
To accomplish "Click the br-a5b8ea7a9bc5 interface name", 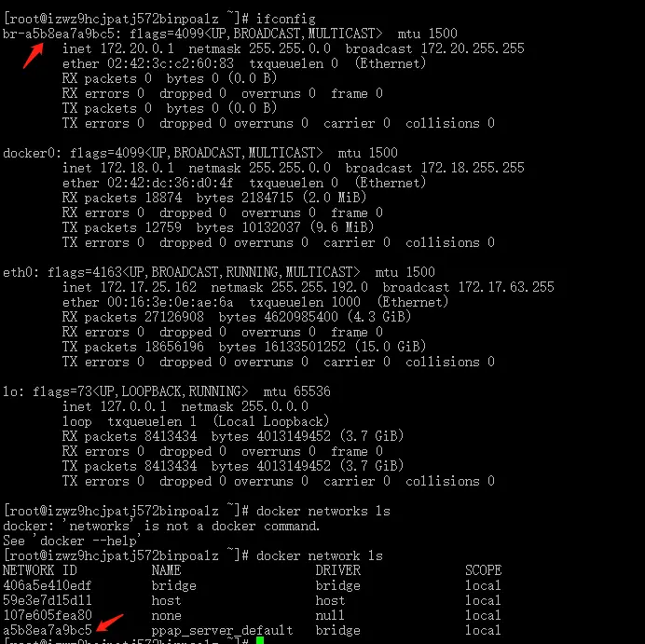I will (x=59, y=34).
